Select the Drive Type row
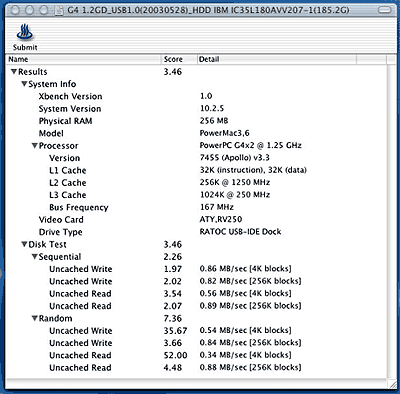 (x=197, y=232)
